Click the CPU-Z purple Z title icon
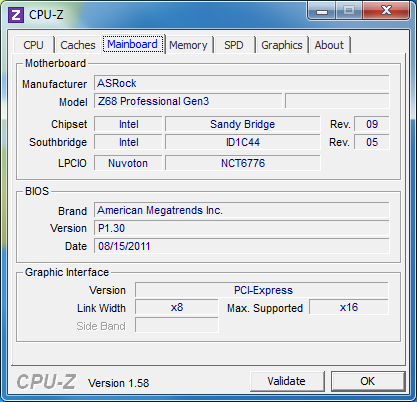Viewport: 417px width, 402px height. coord(16,15)
